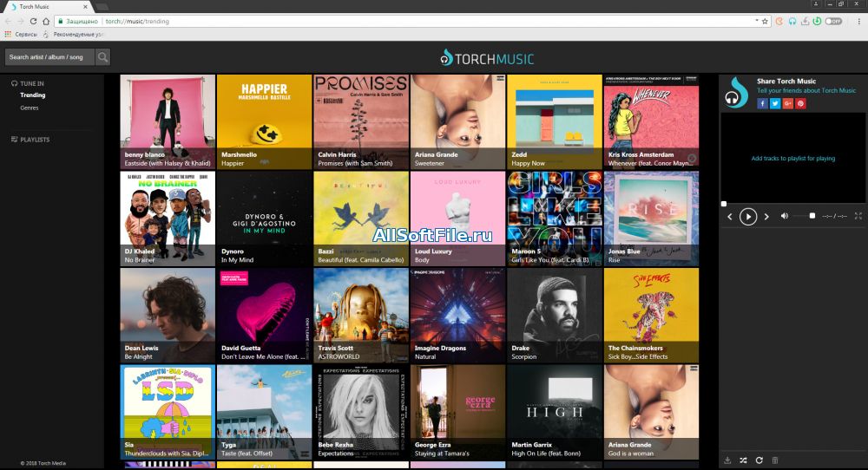Open the Torch torrent download icon
Screen dimensions: 868x470
(x=805, y=21)
